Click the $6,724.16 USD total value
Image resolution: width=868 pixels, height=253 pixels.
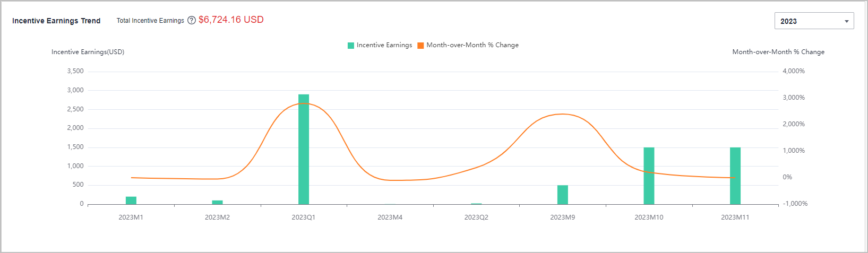(x=231, y=20)
